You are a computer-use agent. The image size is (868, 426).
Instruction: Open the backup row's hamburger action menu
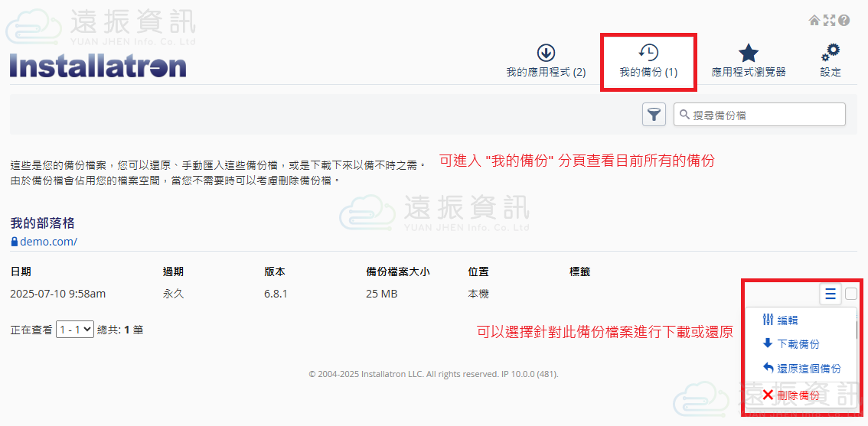coord(830,294)
